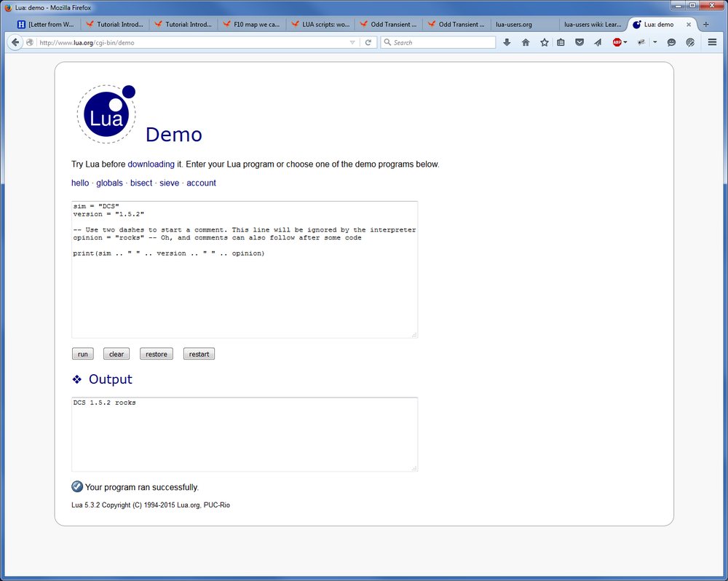Reload the page with the refresh icon
The image size is (728, 581).
coord(368,42)
